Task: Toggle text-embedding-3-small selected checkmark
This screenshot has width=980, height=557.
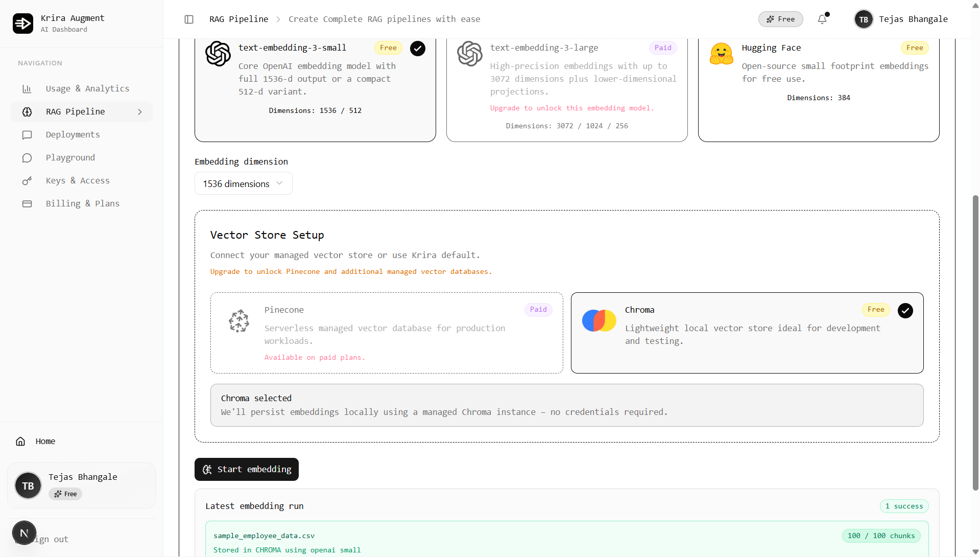Action: (x=418, y=49)
